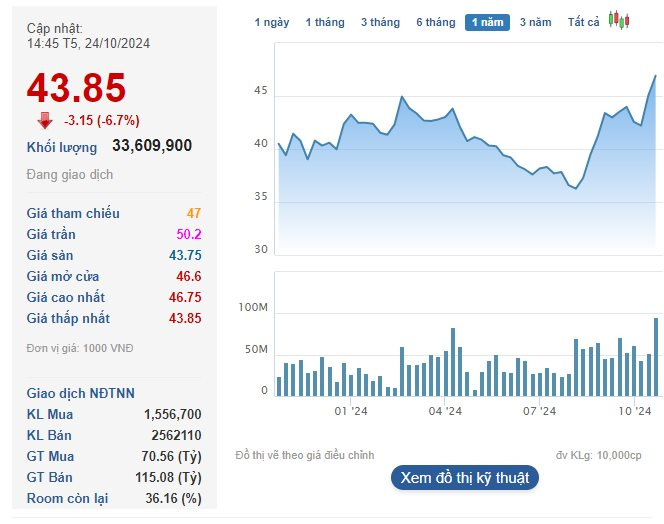664x524 pixels.
Task: Show "Tất cả" price history
Action: [x=584, y=22]
